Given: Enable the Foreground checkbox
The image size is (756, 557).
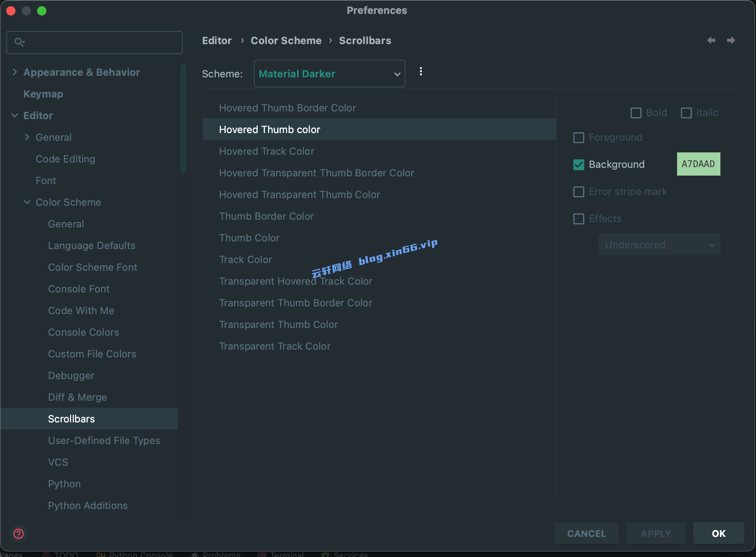Looking at the screenshot, I should [x=579, y=138].
